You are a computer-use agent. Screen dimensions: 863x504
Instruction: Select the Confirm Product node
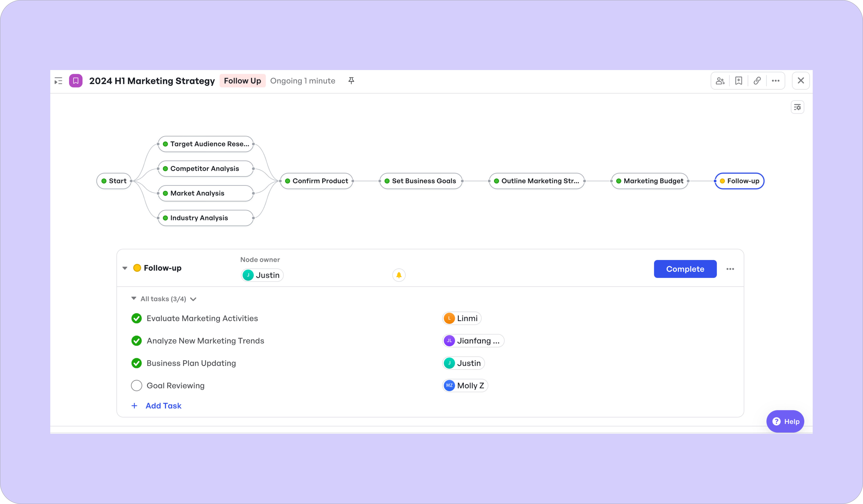[x=316, y=181]
